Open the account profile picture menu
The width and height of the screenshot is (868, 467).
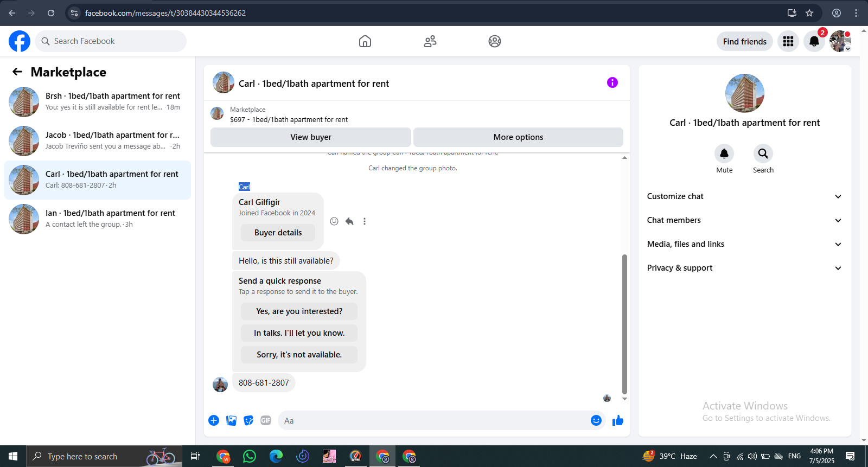click(840, 41)
